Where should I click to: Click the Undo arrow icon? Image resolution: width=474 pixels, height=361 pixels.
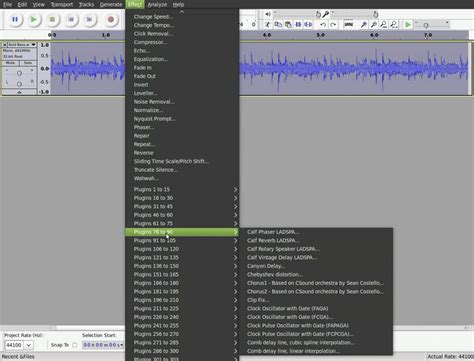point(323,24)
